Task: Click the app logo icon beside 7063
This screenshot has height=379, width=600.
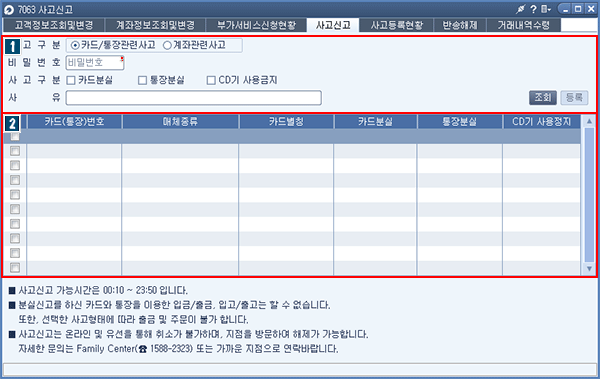Action: point(9,10)
